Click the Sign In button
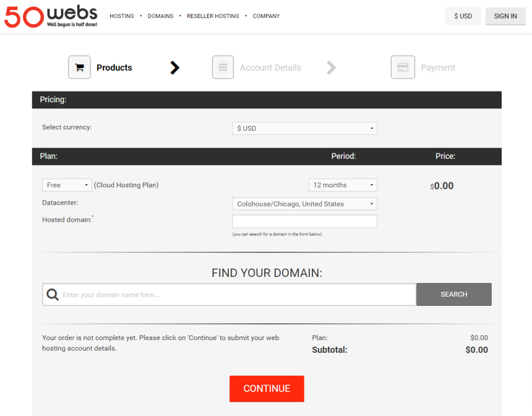Screen dimensions: 532x416 (506, 16)
